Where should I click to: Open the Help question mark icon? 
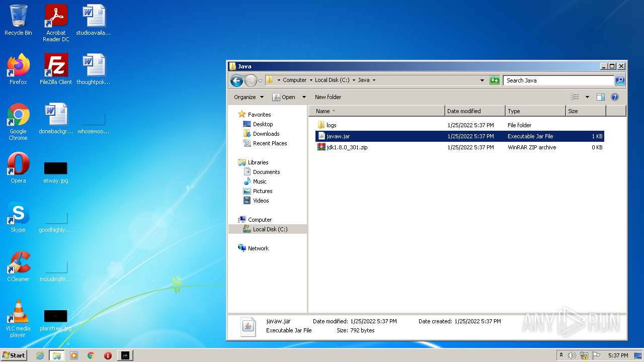[x=614, y=97]
